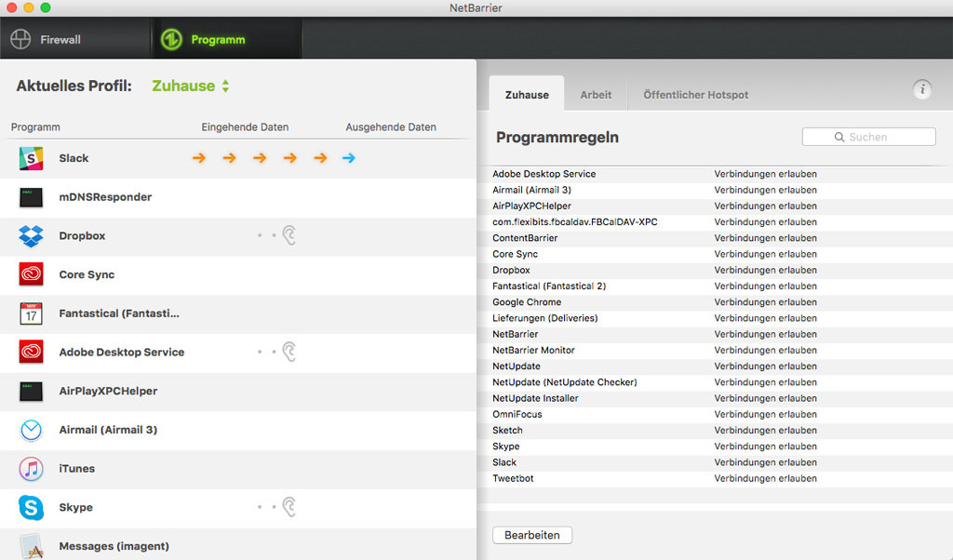Select Adobe Desktop Service in Programmregeln

715,174
